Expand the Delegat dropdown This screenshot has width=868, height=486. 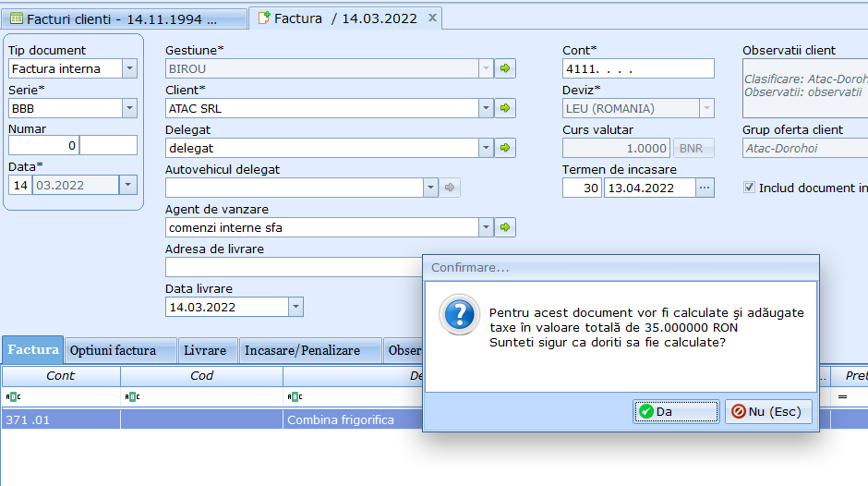(x=486, y=148)
